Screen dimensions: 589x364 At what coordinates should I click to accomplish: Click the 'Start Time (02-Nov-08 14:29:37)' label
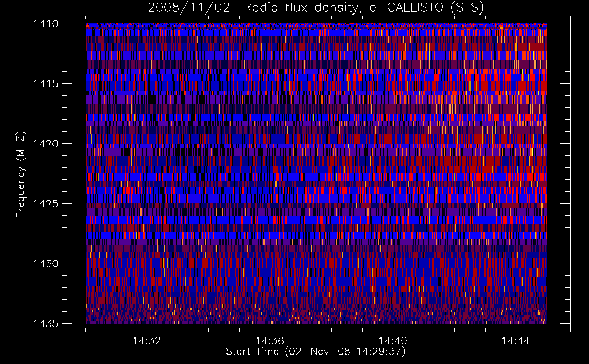click(x=316, y=352)
